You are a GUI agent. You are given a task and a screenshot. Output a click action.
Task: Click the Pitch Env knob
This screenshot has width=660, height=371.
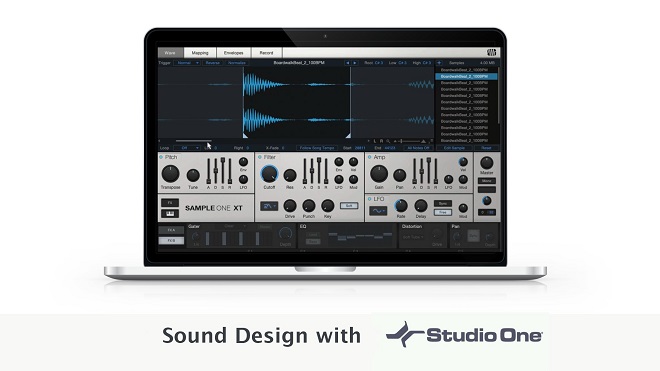pyautogui.click(x=243, y=162)
